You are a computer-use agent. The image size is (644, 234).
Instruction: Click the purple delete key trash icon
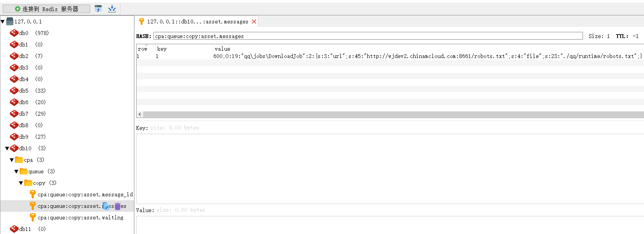click(x=117, y=206)
